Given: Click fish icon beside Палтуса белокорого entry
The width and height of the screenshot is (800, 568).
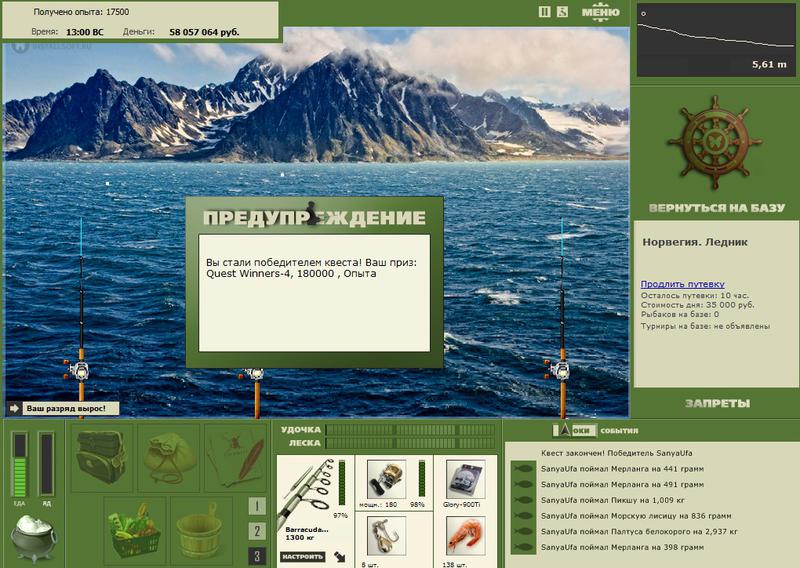Looking at the screenshot, I should pyautogui.click(x=523, y=531).
